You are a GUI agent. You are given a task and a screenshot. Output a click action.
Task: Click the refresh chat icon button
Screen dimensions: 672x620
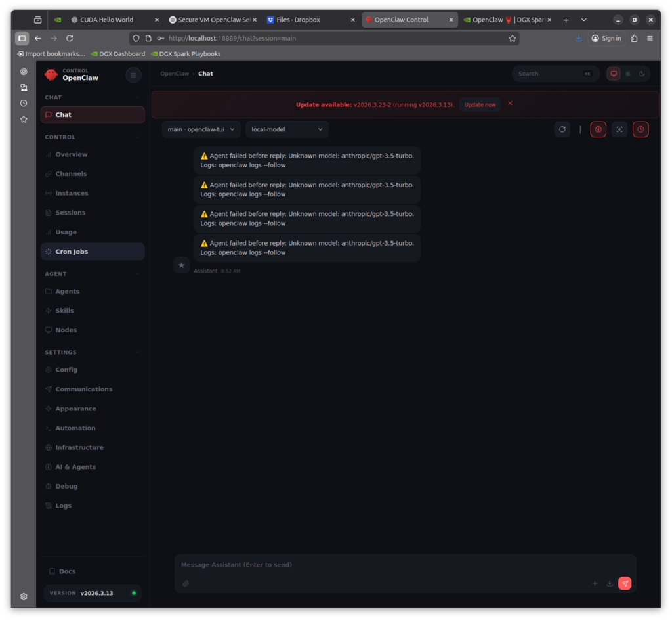tap(562, 129)
